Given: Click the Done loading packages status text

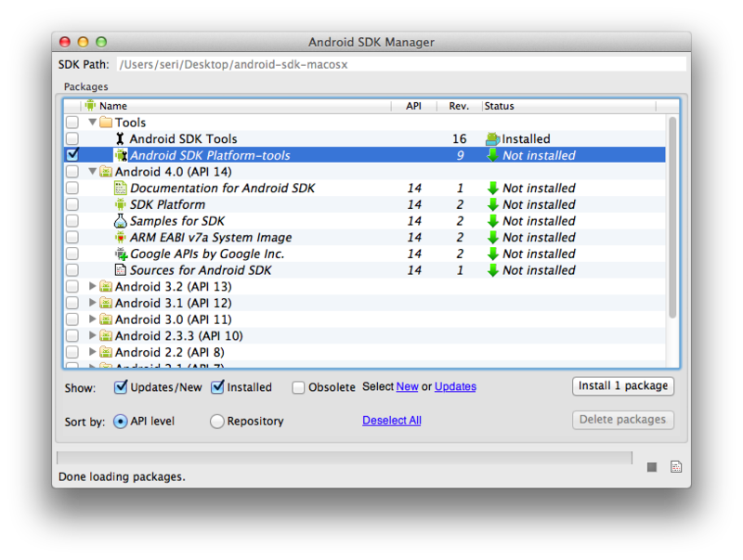Looking at the screenshot, I should [x=122, y=476].
